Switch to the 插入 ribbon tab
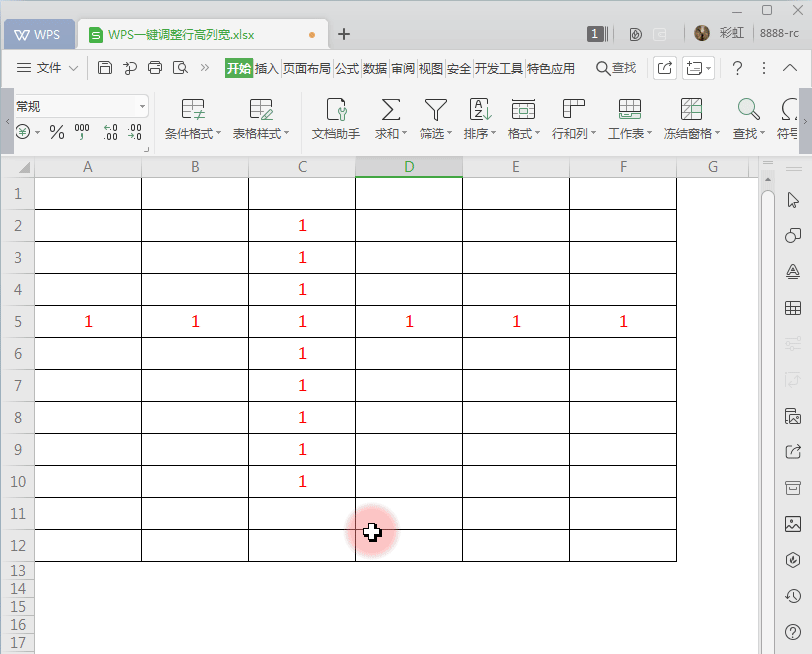The image size is (812, 654). (267, 68)
